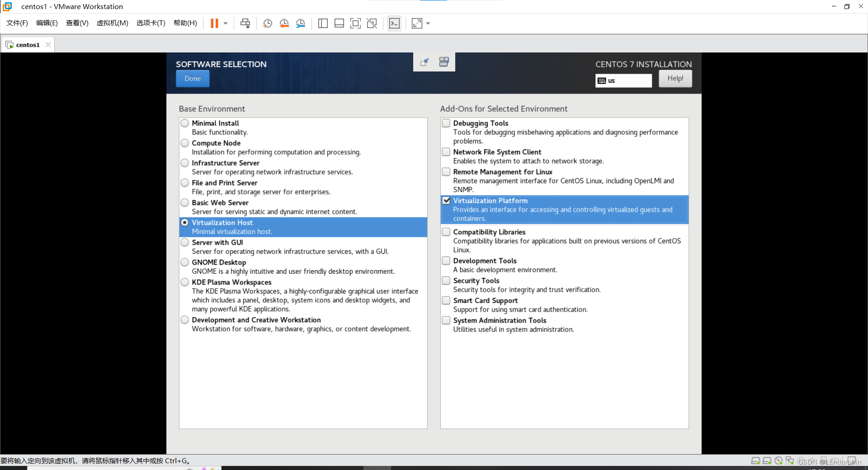Open the 选项卡(T) menu

tap(151, 23)
